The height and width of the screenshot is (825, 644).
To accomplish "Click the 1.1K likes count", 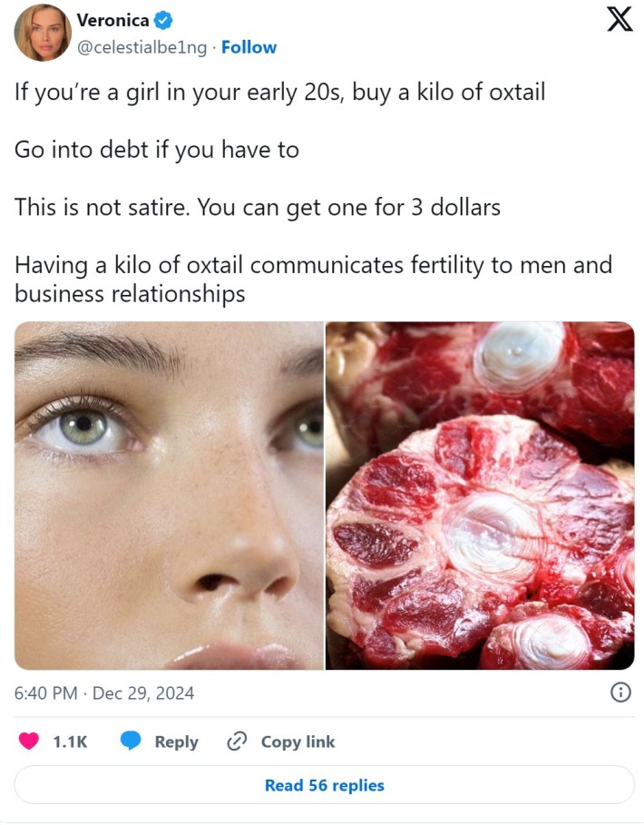I will click(x=70, y=742).
